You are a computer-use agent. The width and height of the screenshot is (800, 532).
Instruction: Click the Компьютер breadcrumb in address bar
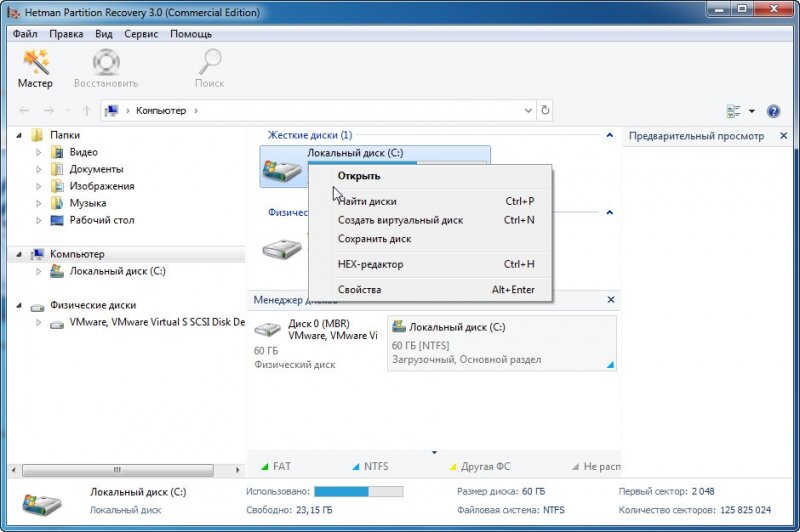161,110
